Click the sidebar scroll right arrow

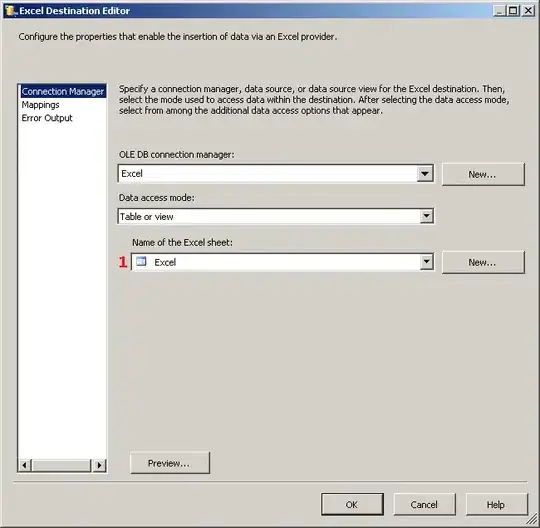point(100,465)
